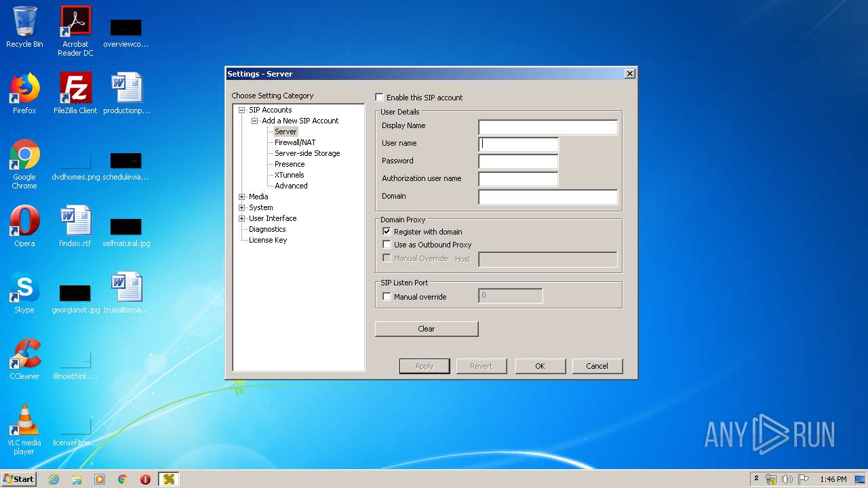Viewport: 868px width, 488px height.
Task: Select the Server settings category
Action: pyautogui.click(x=285, y=131)
